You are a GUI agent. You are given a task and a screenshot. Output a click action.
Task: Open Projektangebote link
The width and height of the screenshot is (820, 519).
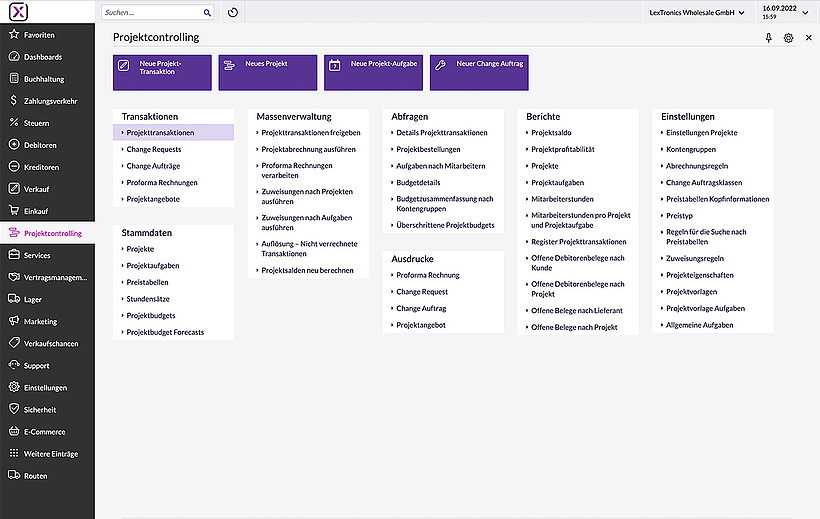click(153, 199)
